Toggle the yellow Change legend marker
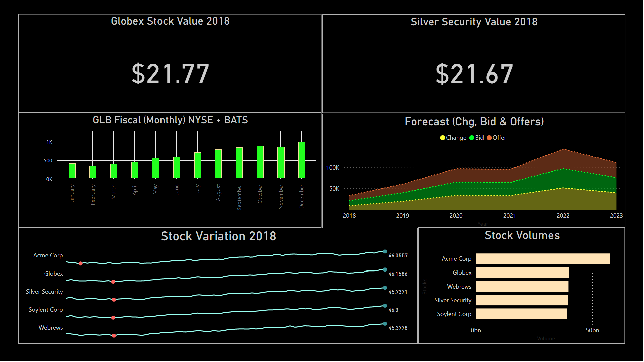 (x=443, y=138)
